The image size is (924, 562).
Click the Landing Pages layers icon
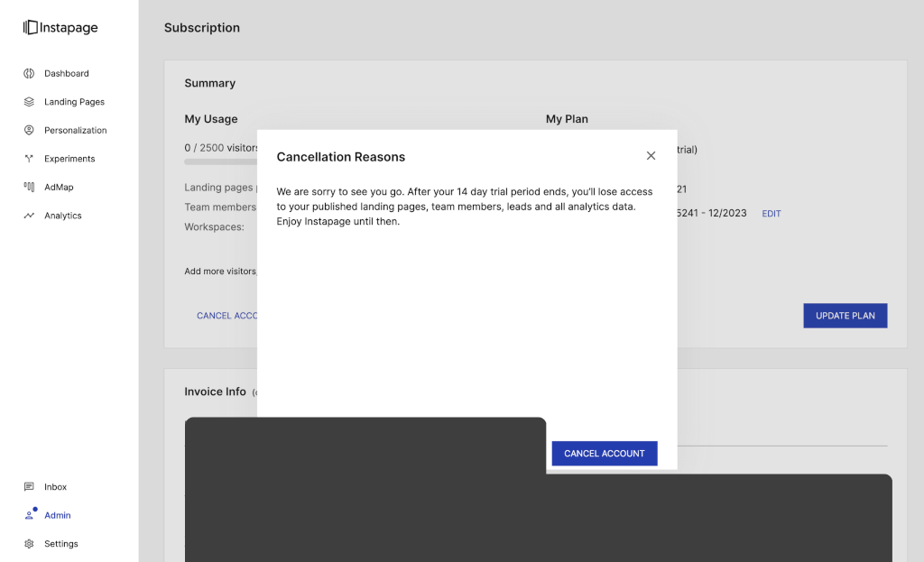pyautogui.click(x=29, y=102)
